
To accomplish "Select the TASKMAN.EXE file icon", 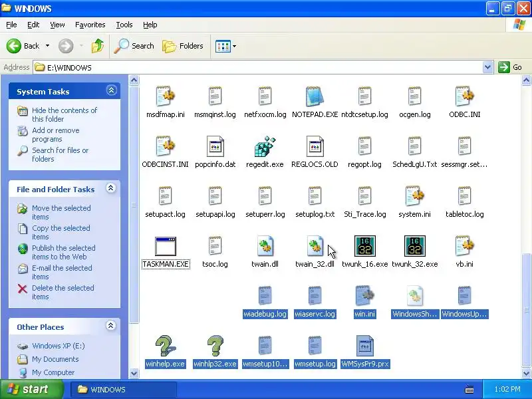I will 165,246.
